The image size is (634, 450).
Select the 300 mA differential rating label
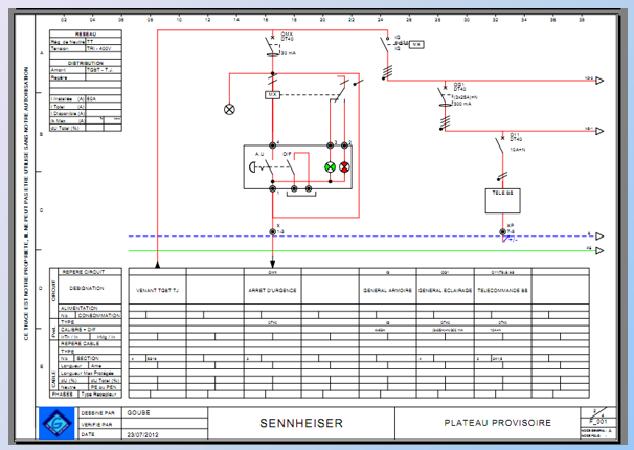[x=463, y=104]
